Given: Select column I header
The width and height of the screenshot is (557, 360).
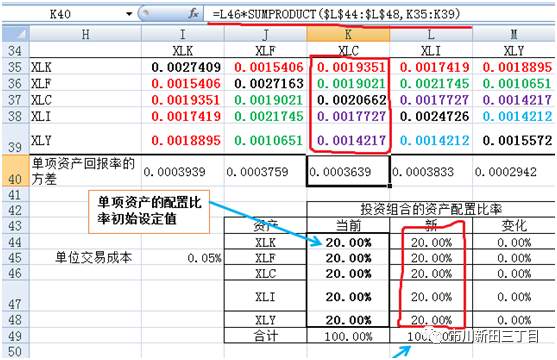Looking at the screenshot, I should tap(183, 34).
